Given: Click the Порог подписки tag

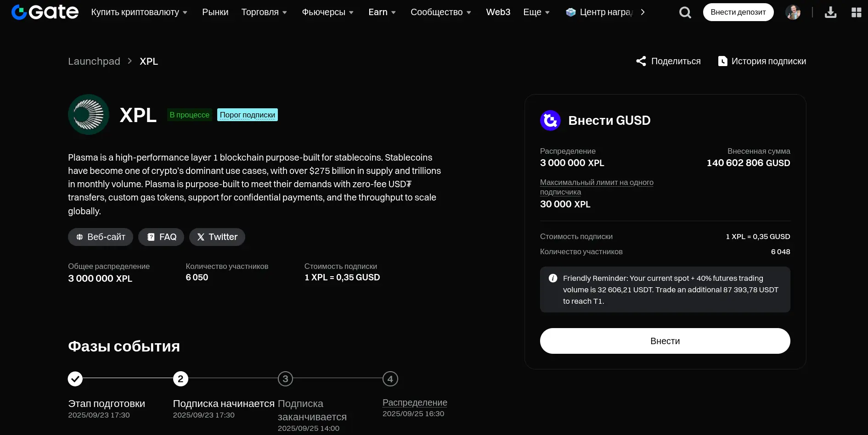Looking at the screenshot, I should pos(248,115).
